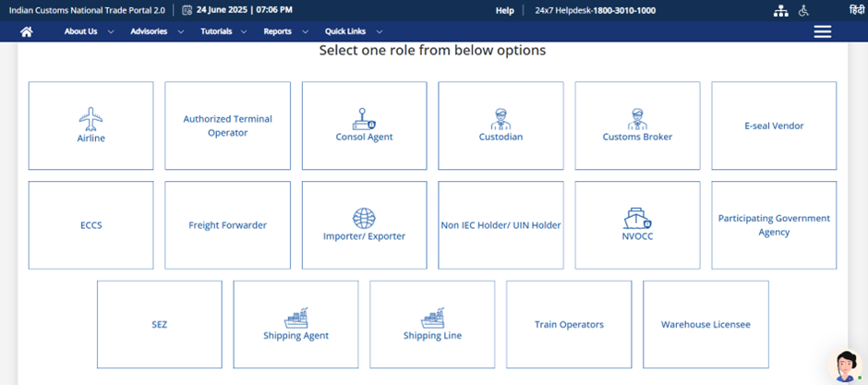Choose the Consol Agent role icon
868x385 pixels.
tap(364, 118)
